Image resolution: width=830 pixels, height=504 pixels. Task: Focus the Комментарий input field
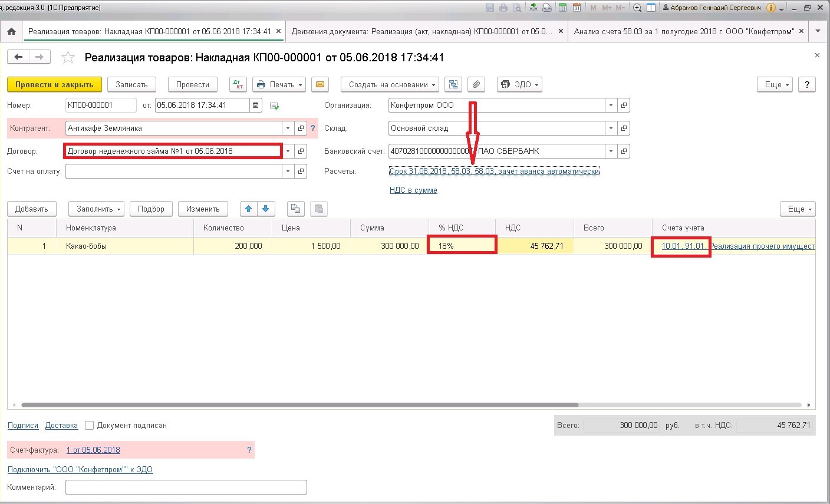[186, 487]
